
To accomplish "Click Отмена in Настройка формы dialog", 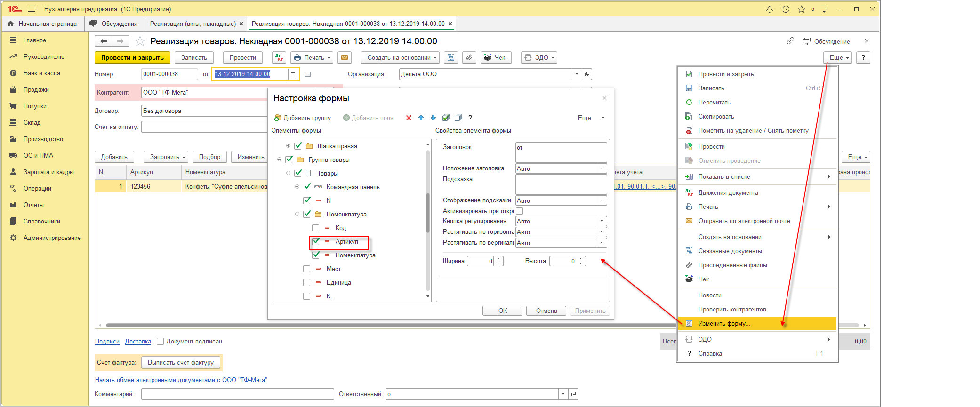I will pyautogui.click(x=546, y=311).
